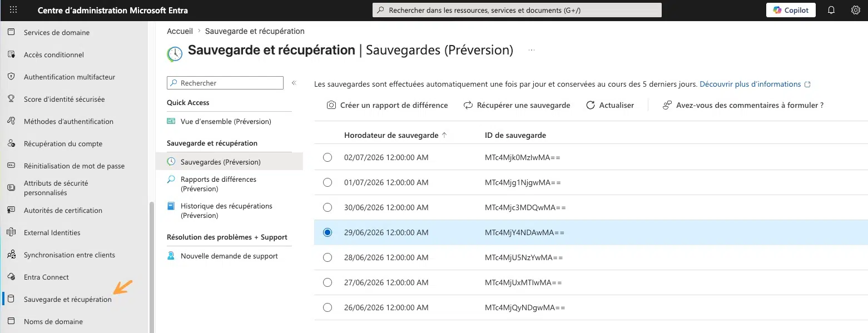Image resolution: width=868 pixels, height=333 pixels.
Task: Click the Synchronisation entre clients icon
Action: [x=11, y=255]
